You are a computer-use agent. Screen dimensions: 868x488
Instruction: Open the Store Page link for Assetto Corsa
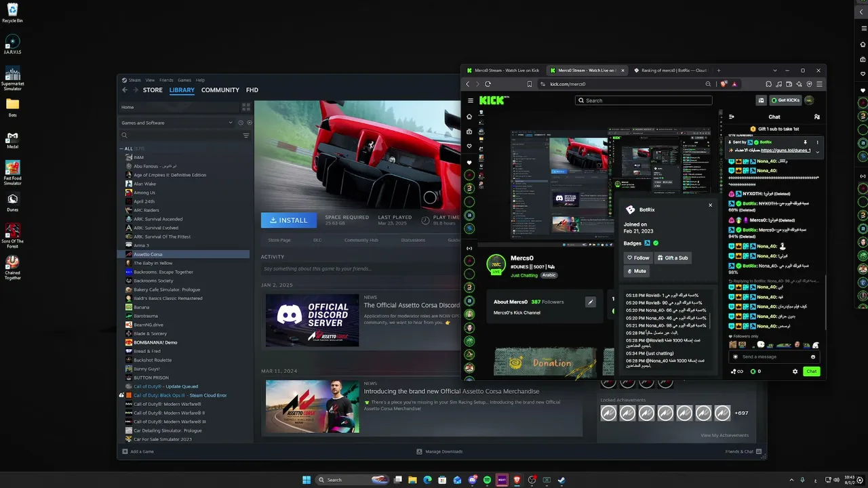click(279, 240)
